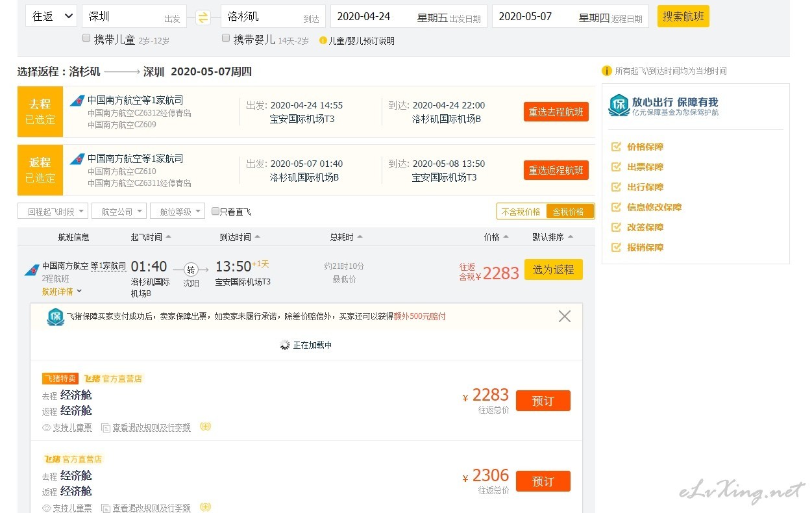Apply 默认排序 default sorting
This screenshot has height=513, width=812.
[553, 237]
